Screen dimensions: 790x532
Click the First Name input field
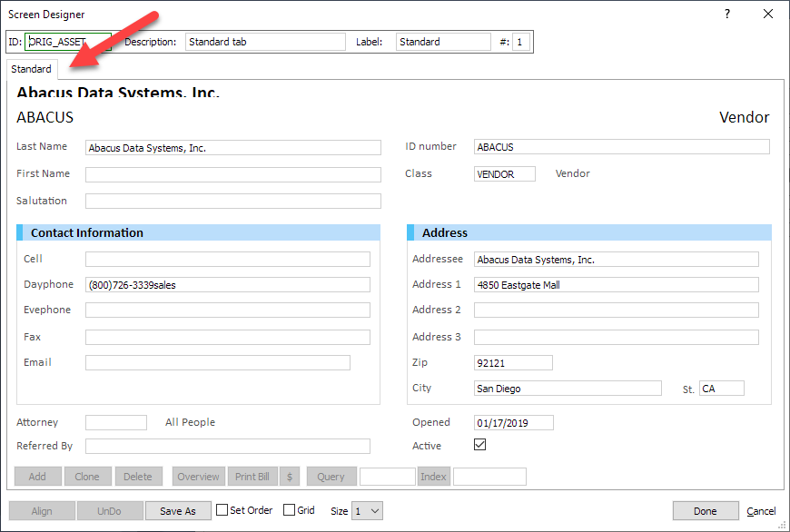pos(233,175)
